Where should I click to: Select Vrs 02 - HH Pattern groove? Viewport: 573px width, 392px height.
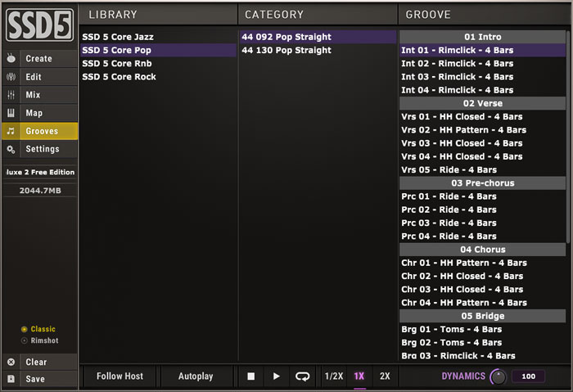[482, 130]
